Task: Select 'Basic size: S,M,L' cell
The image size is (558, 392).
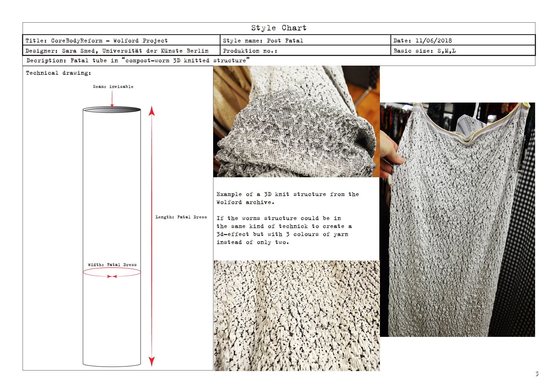Action: [x=463, y=50]
